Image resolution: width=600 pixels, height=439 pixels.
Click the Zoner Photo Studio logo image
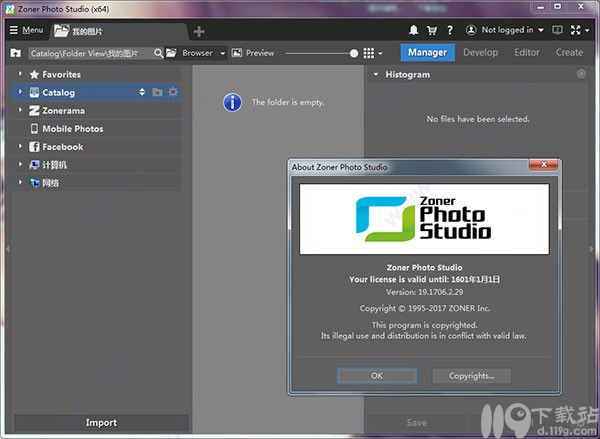click(x=424, y=219)
